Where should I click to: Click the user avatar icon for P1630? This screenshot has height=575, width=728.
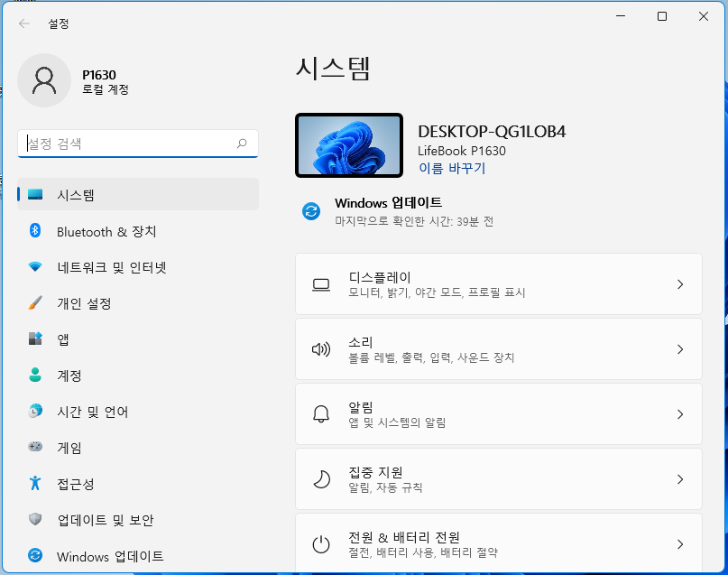point(44,80)
